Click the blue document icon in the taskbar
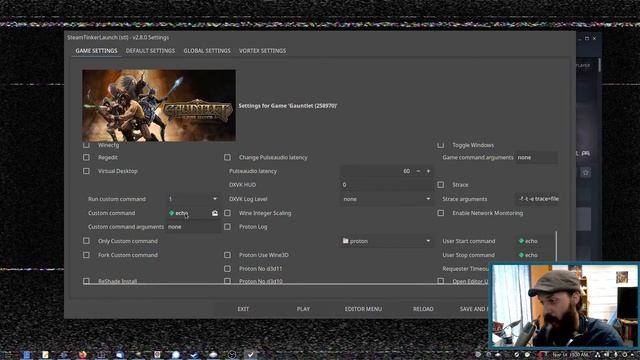 click(27, 355)
